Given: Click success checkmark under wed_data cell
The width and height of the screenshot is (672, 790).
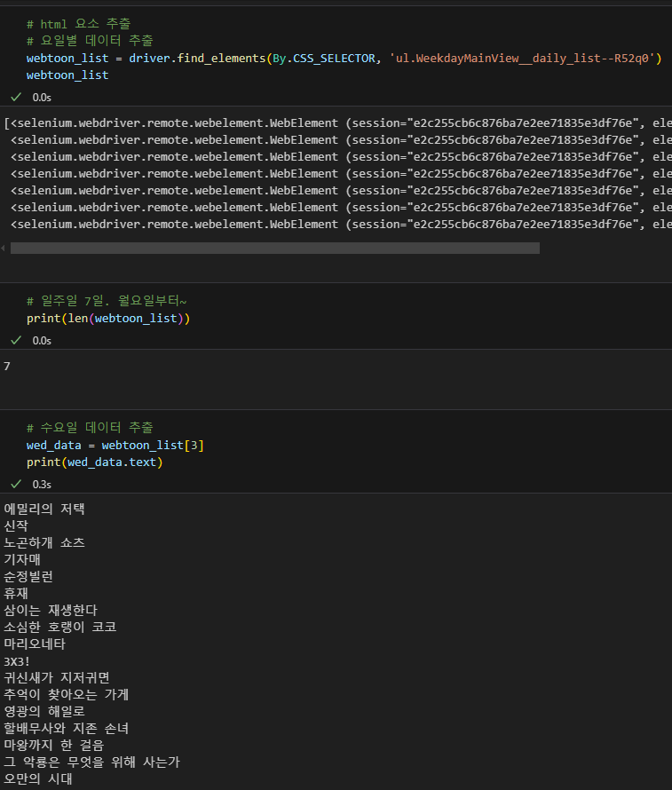Looking at the screenshot, I should (x=16, y=484).
